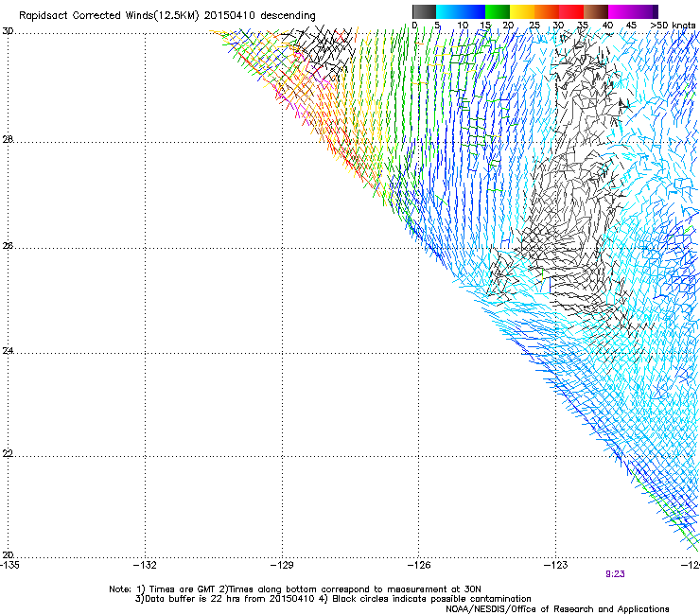Image resolution: width=700 pixels, height=615 pixels.
Task: Click the longitude -123 axis label
Action: click(556, 565)
